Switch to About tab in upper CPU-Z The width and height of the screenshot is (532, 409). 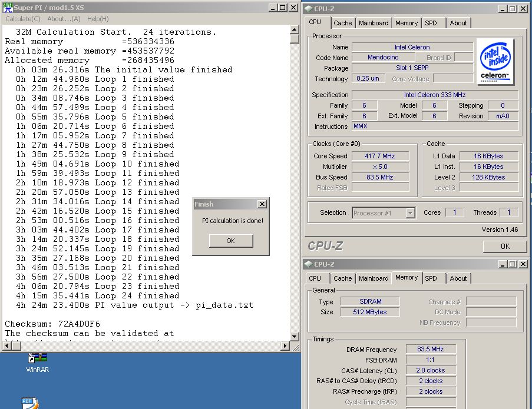coord(458,23)
